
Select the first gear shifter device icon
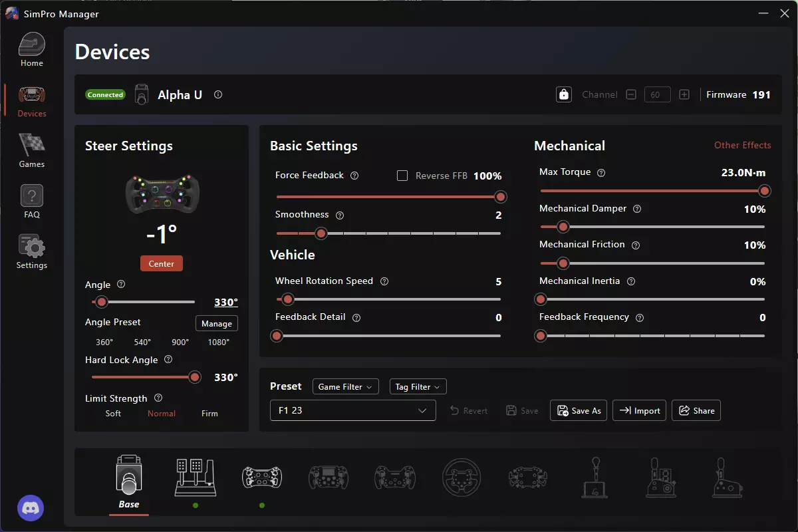[595, 477]
